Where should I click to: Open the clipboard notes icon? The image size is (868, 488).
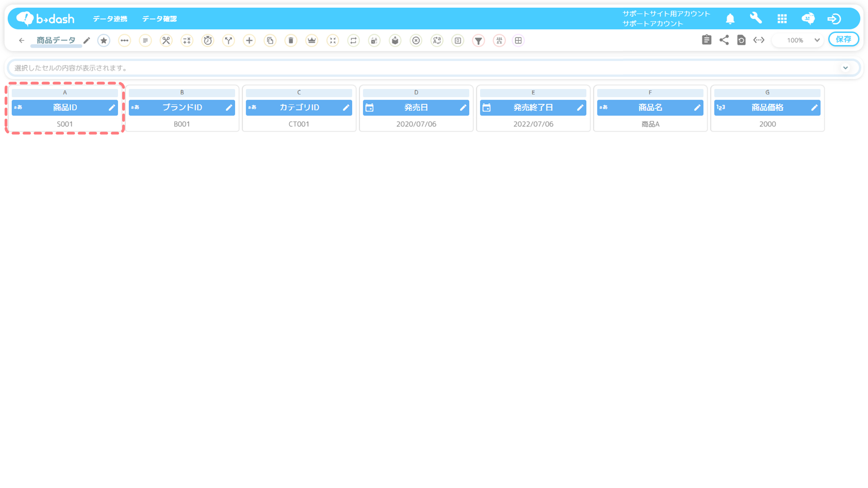[707, 40]
